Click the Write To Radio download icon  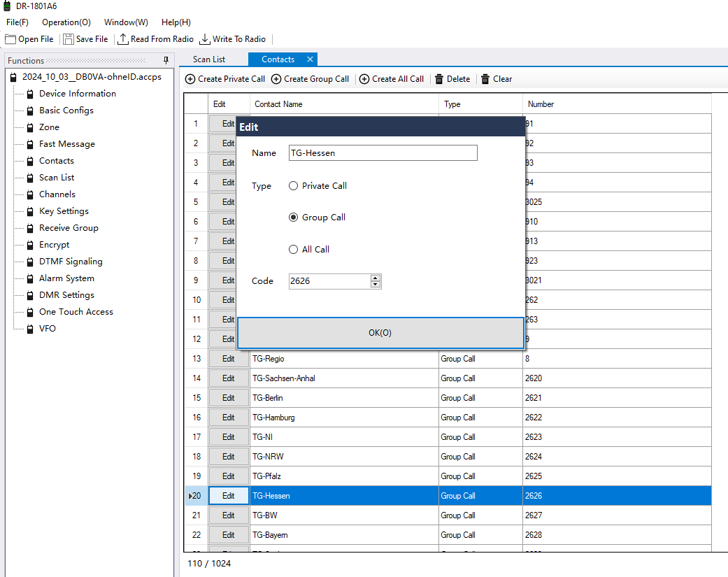coord(205,39)
